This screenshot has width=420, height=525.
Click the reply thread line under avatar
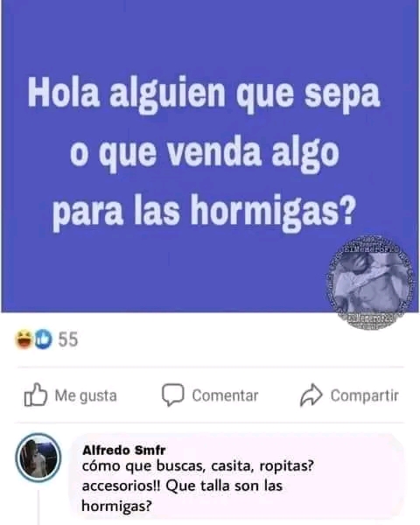click(x=38, y=507)
